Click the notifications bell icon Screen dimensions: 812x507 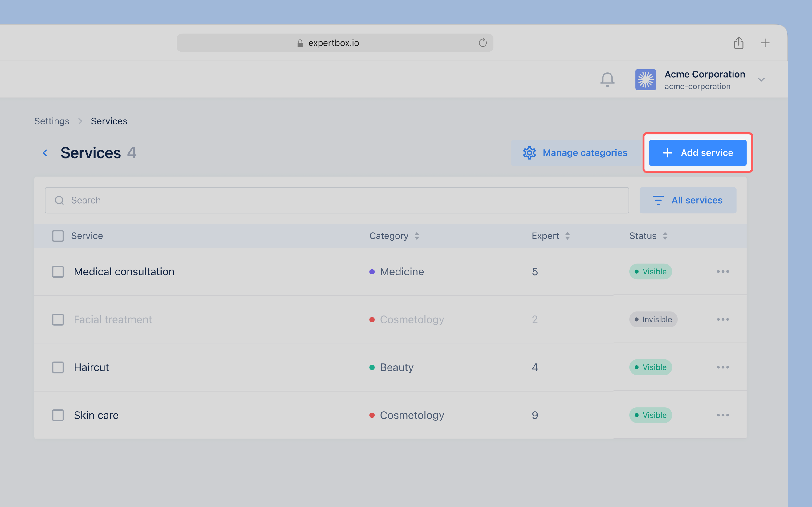(607, 80)
